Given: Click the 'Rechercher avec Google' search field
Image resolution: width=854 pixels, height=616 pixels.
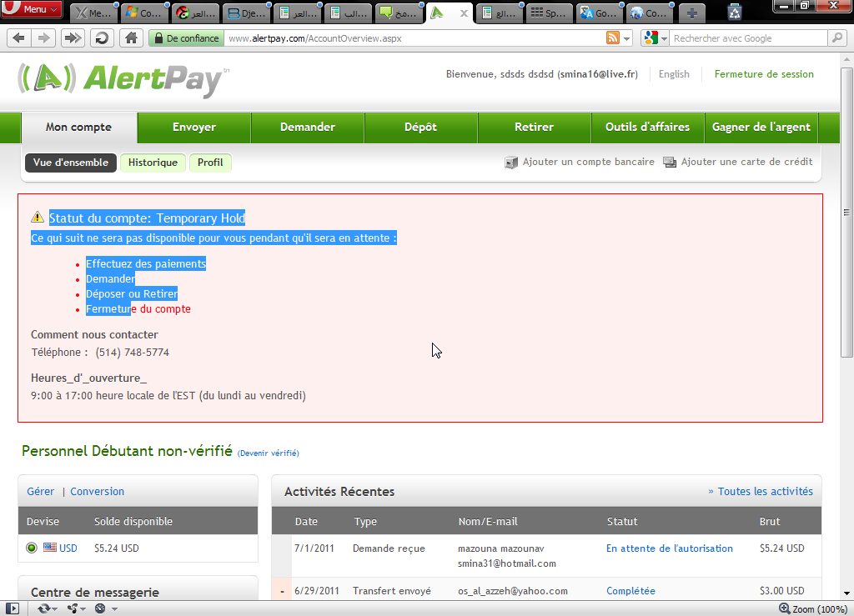Looking at the screenshot, I should (749, 38).
